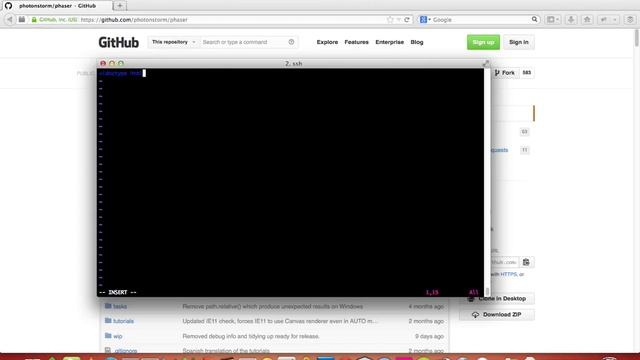Image resolution: width=640 pixels, height=360 pixels.
Task: Open the Google search engine selector
Action: 425,20
